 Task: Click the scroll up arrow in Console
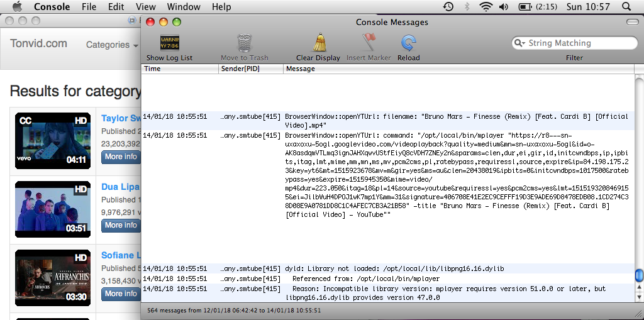[639, 287]
